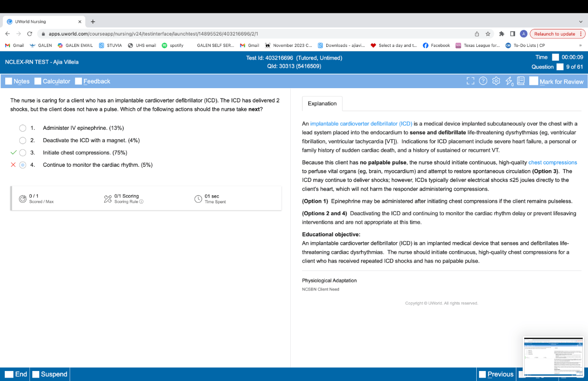Screen dimensions: 588x381
Task: Reload the page with refresh icon
Action: (x=30, y=34)
